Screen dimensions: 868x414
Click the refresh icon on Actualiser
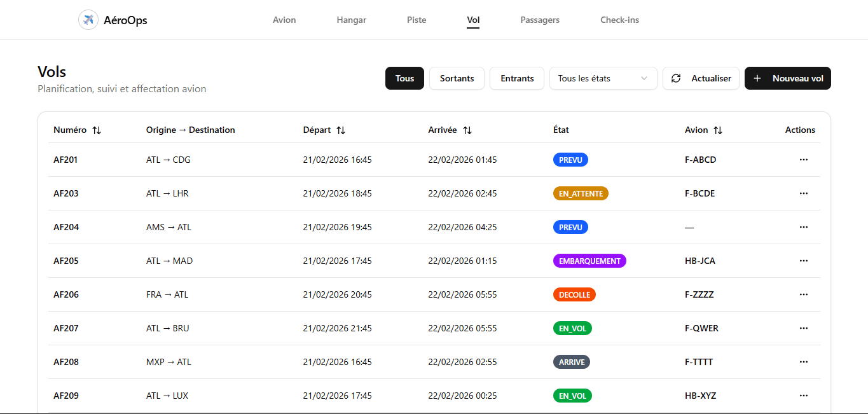(676, 78)
